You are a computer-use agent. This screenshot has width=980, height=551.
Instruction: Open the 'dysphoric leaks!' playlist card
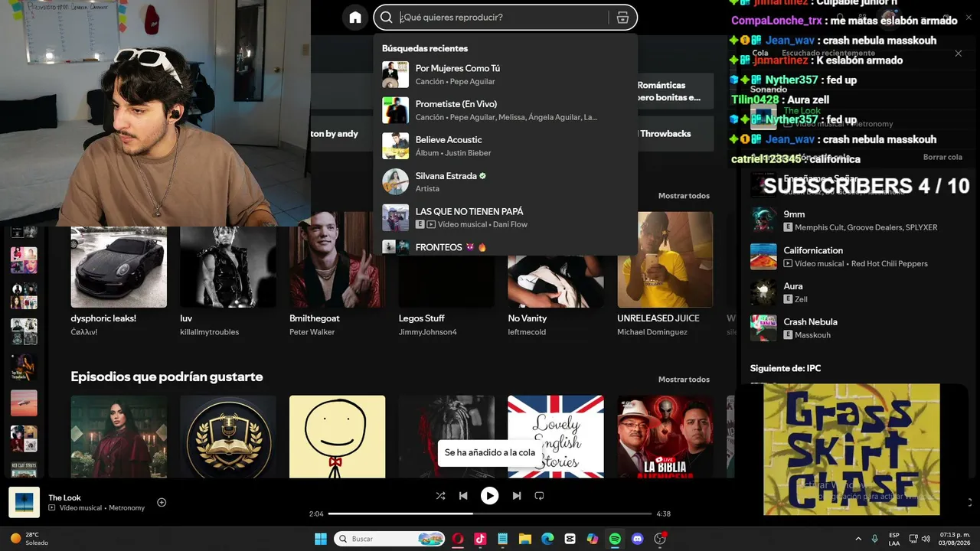click(x=119, y=275)
